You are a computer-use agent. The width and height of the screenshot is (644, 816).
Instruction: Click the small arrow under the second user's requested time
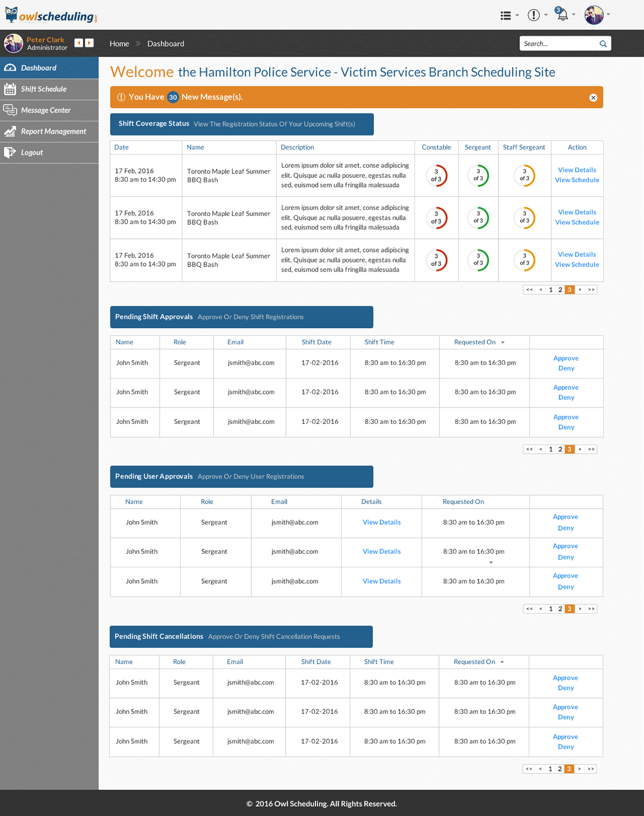coord(491,562)
